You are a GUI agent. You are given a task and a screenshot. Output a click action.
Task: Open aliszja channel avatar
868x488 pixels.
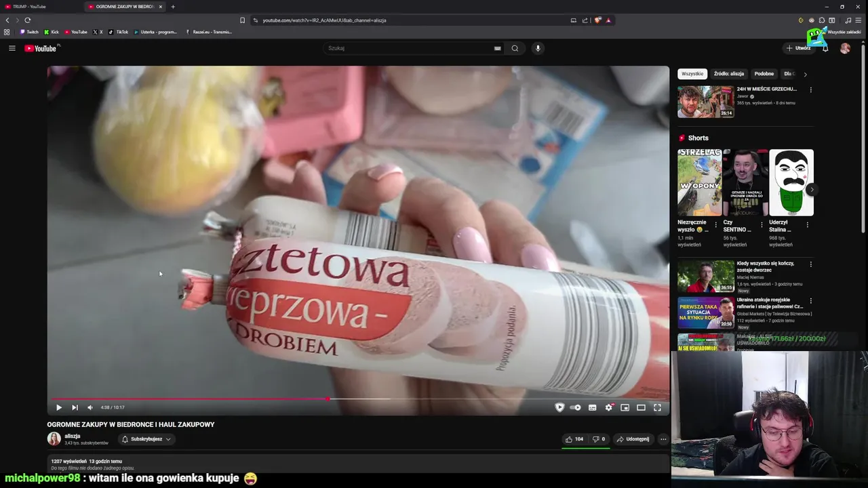(54, 439)
